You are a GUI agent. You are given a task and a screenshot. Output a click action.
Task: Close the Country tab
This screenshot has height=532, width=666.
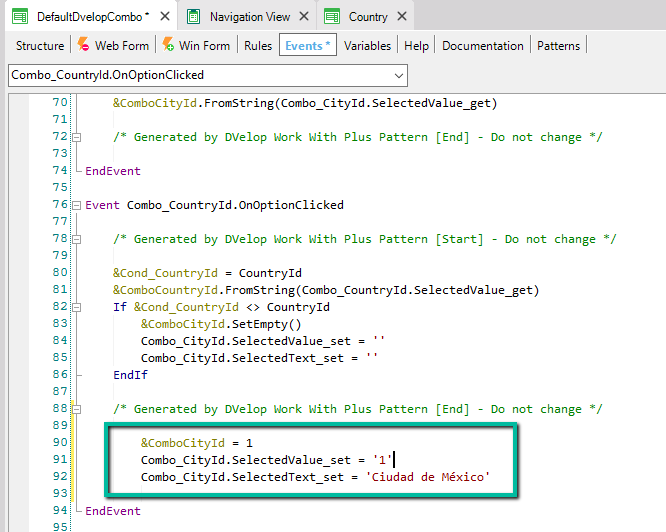tap(402, 17)
